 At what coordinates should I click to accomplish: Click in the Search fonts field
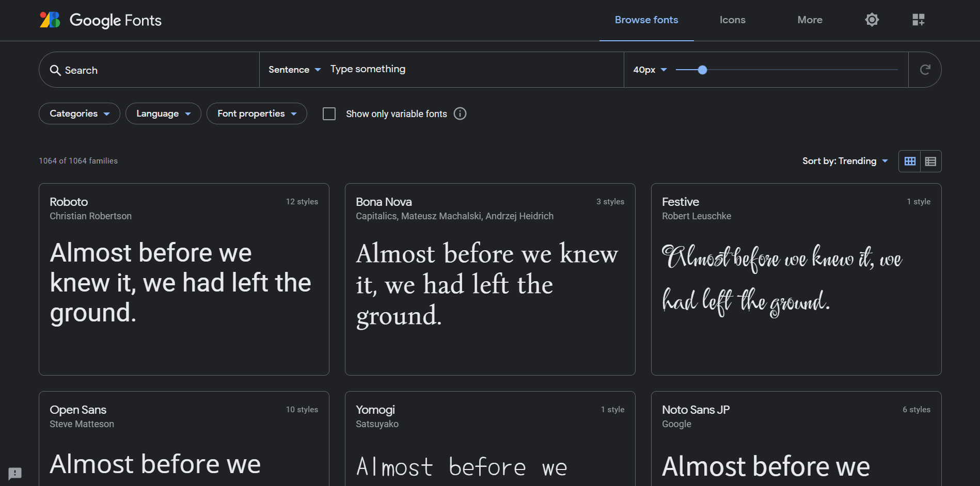point(149,70)
